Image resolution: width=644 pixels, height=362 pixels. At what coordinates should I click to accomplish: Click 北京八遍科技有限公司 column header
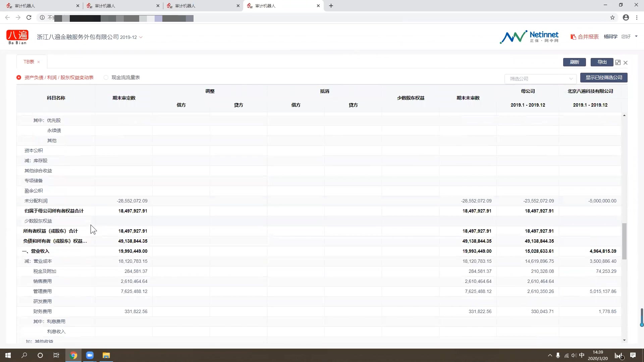point(590,91)
